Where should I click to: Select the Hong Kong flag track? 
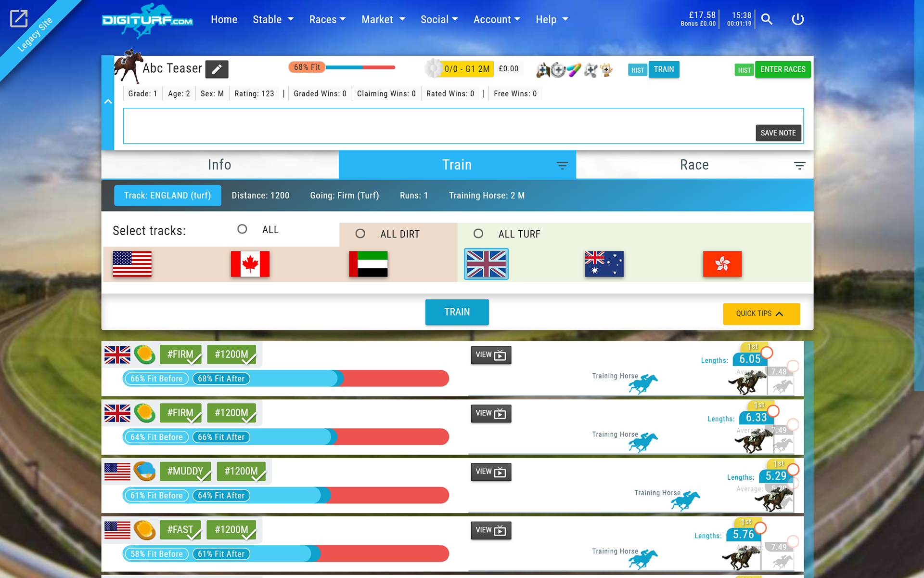click(722, 263)
